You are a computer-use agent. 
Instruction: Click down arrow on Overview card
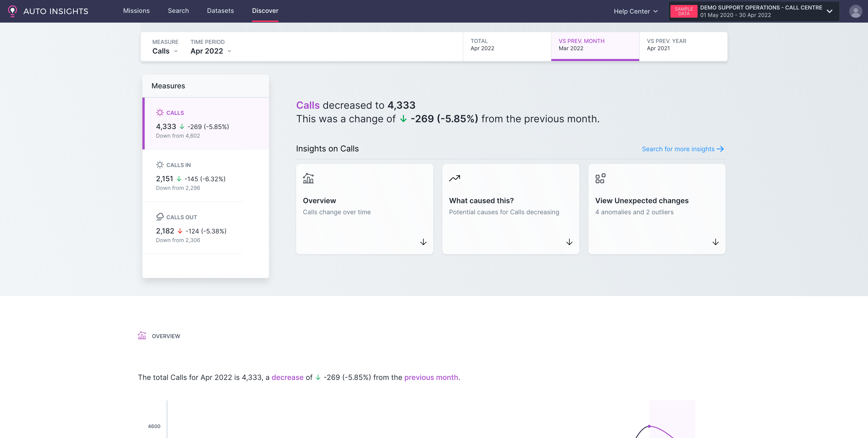point(423,242)
